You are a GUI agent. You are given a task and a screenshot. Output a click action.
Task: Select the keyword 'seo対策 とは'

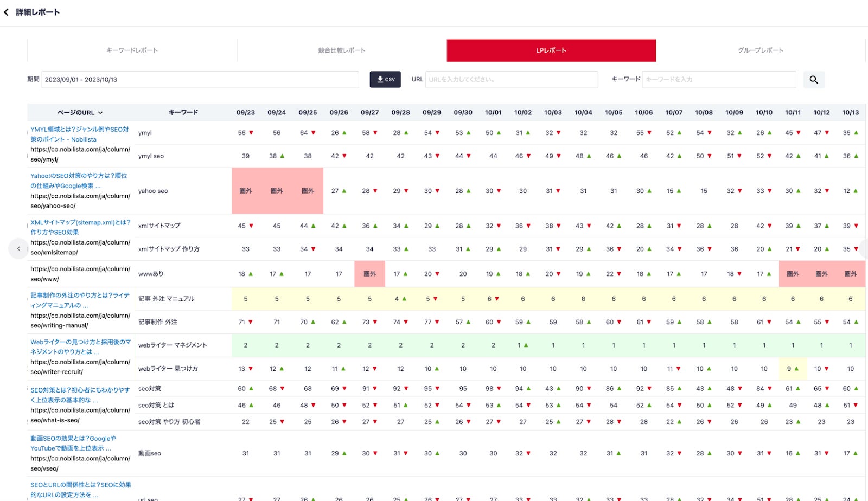[156, 405]
